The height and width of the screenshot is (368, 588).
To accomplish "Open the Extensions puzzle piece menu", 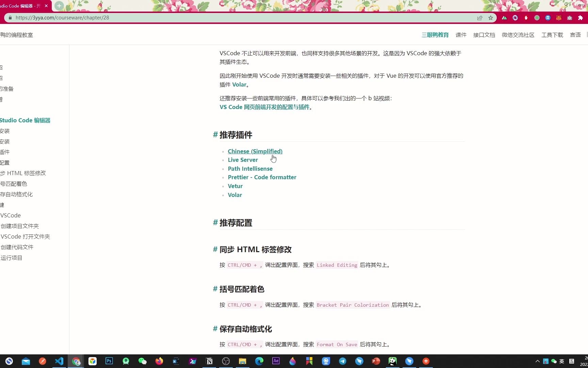I will pos(581,18).
